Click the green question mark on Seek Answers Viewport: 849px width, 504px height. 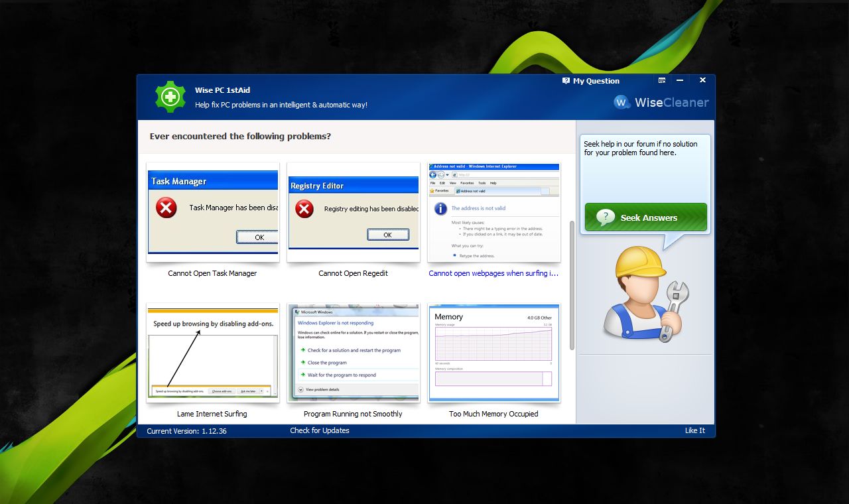tap(608, 216)
